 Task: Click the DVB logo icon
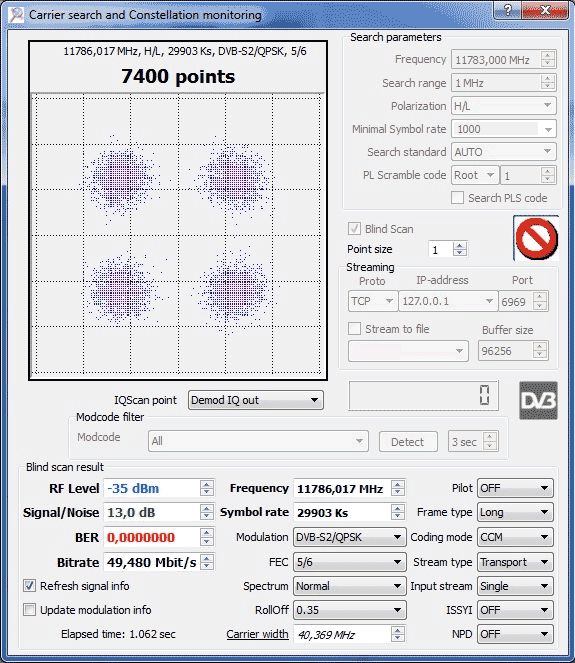click(538, 400)
